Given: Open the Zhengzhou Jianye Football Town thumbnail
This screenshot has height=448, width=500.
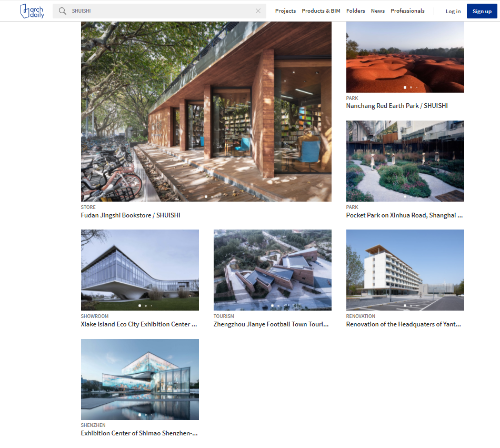Looking at the screenshot, I should click(272, 270).
